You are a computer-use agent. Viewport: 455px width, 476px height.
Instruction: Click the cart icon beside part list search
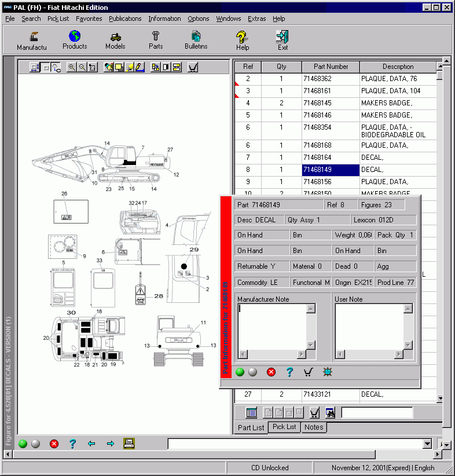pos(314,412)
